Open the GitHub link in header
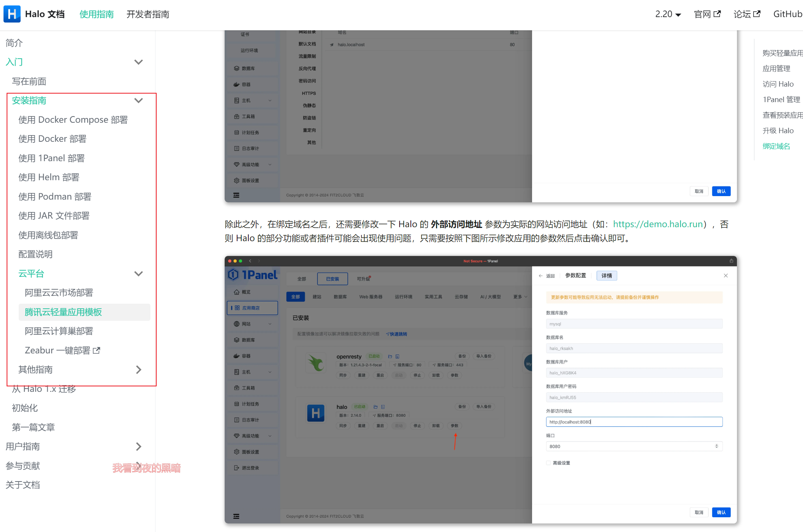The image size is (803, 532). pos(787,14)
